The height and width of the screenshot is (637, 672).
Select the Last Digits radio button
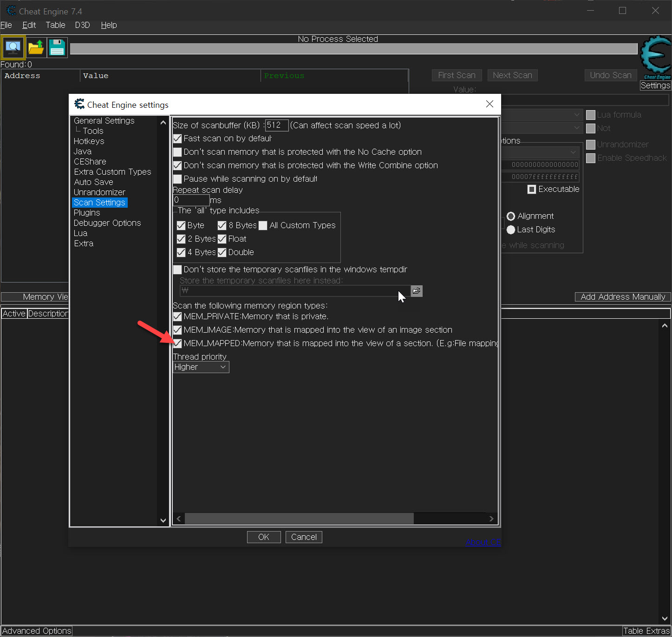point(511,230)
